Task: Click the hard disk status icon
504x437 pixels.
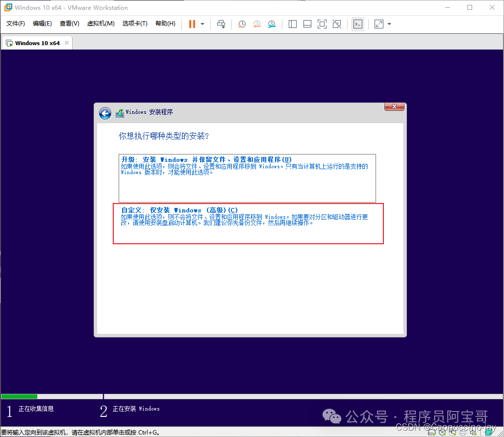Action: 431,433
